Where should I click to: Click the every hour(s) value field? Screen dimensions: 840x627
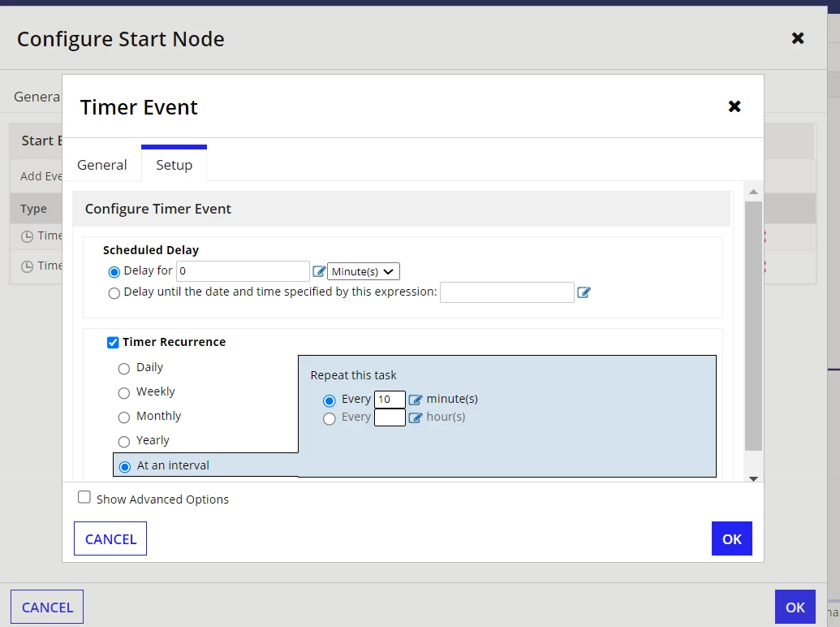point(390,417)
